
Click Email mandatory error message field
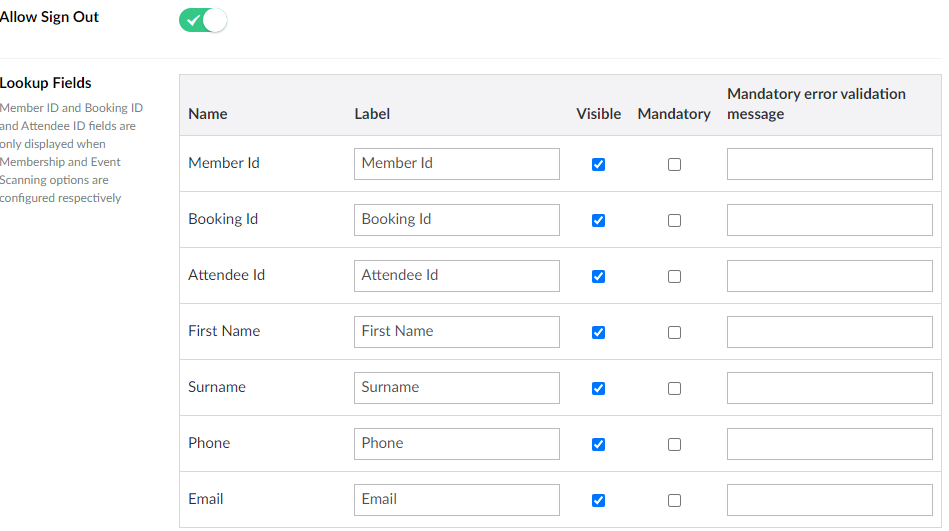[829, 500]
